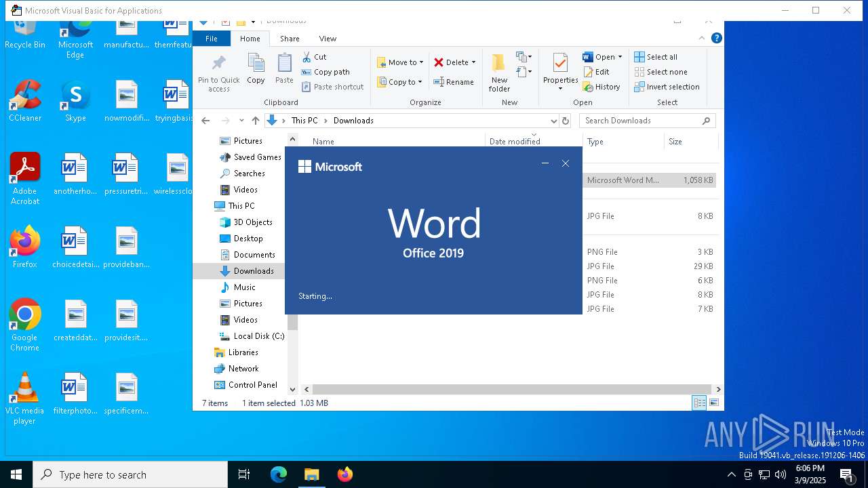Open the Windows Start menu
Screen dimensions: 868x488
pyautogui.click(x=16, y=474)
